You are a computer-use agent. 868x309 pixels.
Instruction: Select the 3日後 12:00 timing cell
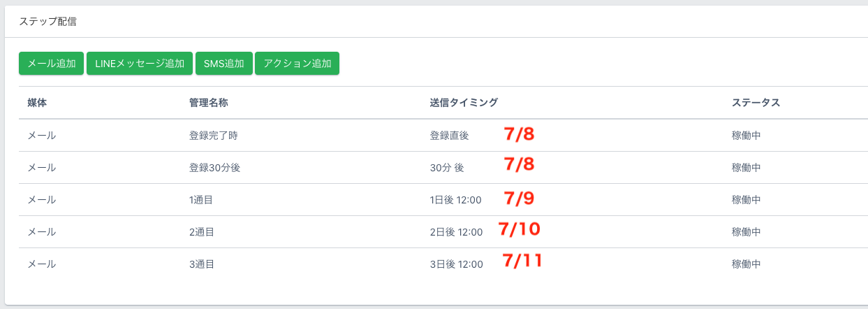(x=456, y=264)
